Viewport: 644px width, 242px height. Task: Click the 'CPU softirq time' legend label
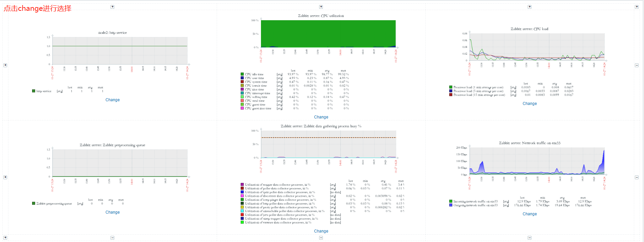256,97
